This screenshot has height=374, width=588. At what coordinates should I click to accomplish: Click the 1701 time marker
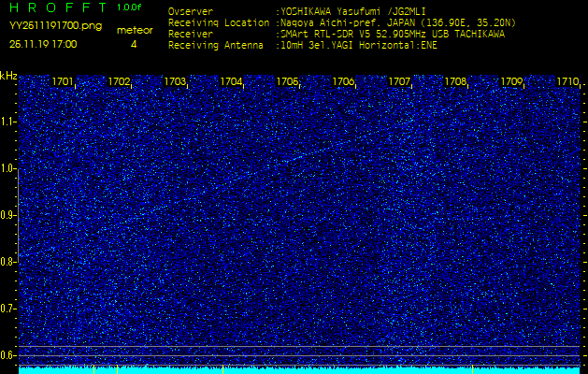64,82
